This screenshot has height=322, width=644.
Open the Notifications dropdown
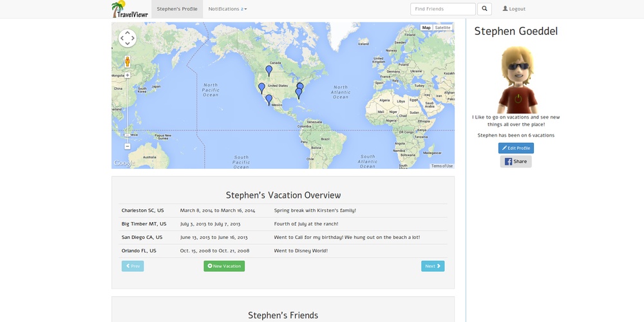[227, 9]
